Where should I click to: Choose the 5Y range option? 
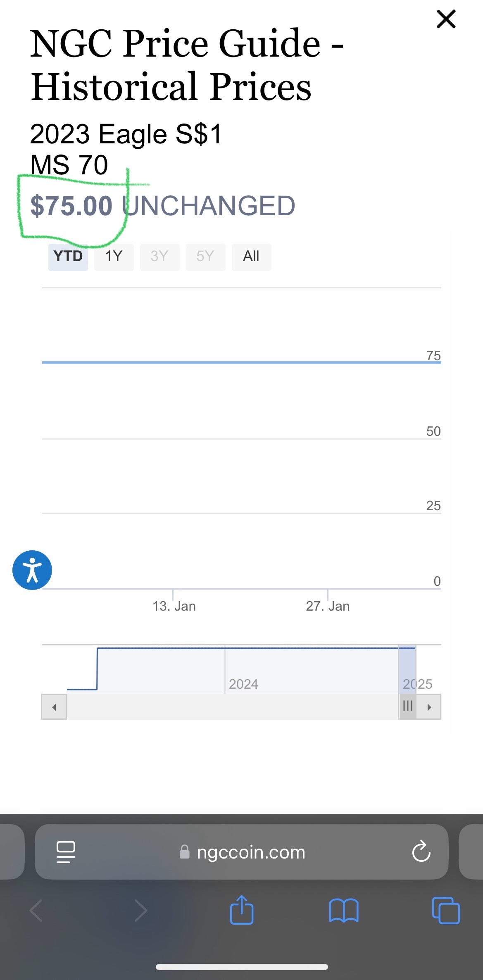[205, 257]
